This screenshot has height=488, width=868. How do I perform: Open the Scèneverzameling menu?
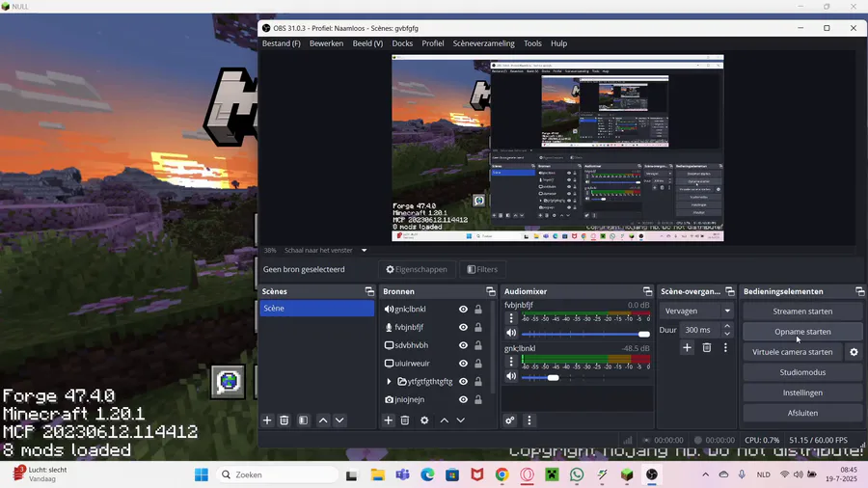pyautogui.click(x=484, y=43)
